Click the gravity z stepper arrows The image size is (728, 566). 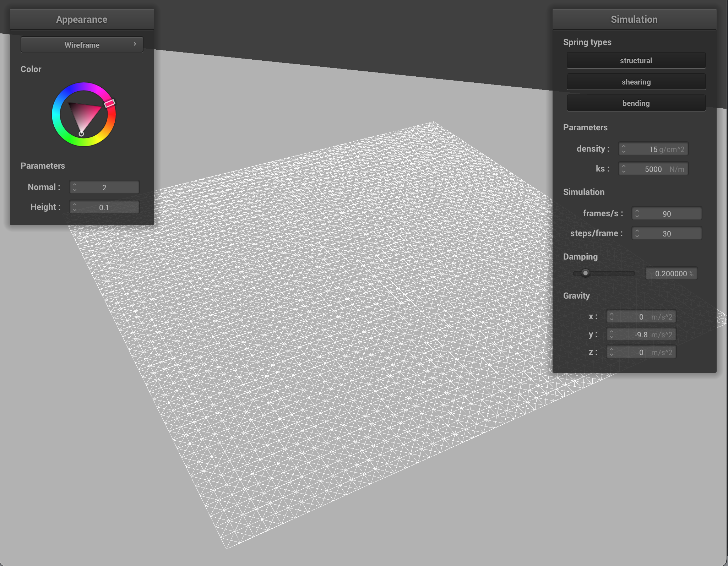pos(612,352)
